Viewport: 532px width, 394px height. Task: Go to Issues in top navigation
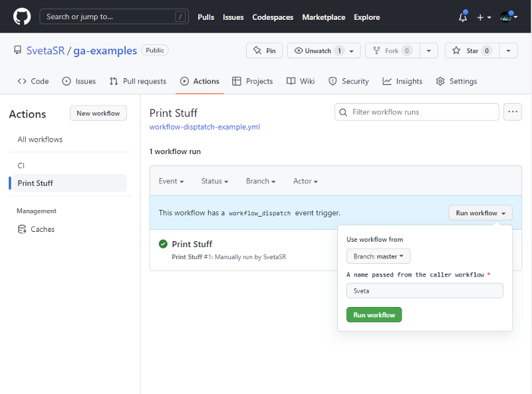[x=233, y=17]
